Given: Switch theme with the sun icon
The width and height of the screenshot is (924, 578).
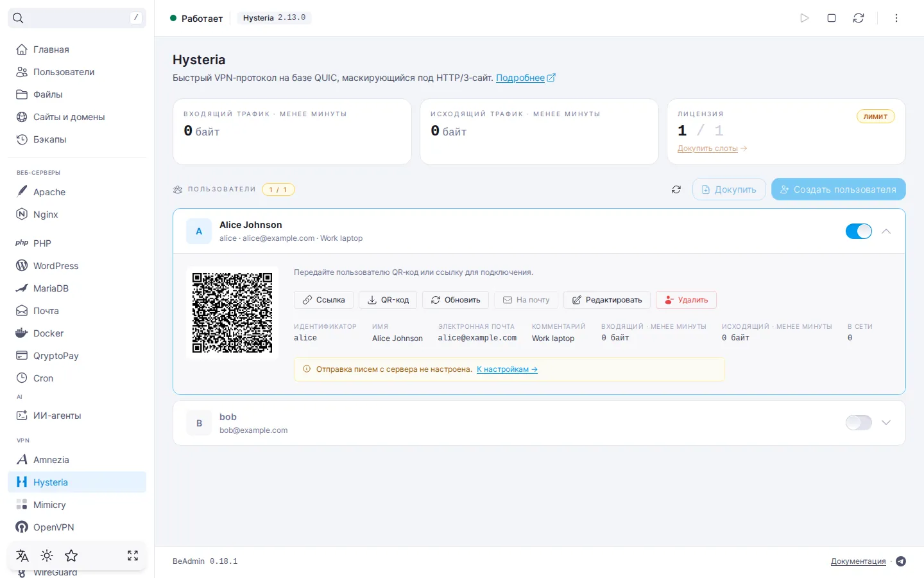Looking at the screenshot, I should pos(47,556).
